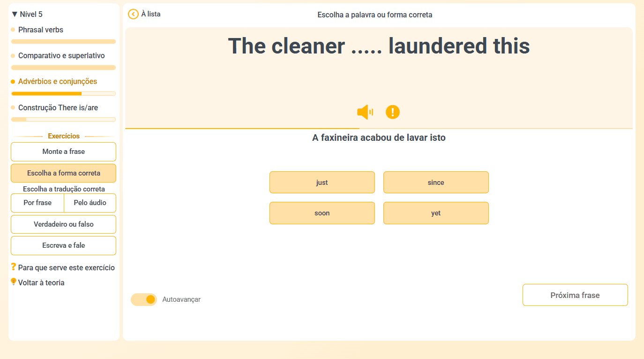Start Escreva e fale exercise
Viewport: 644px width, 359px height.
point(63,245)
